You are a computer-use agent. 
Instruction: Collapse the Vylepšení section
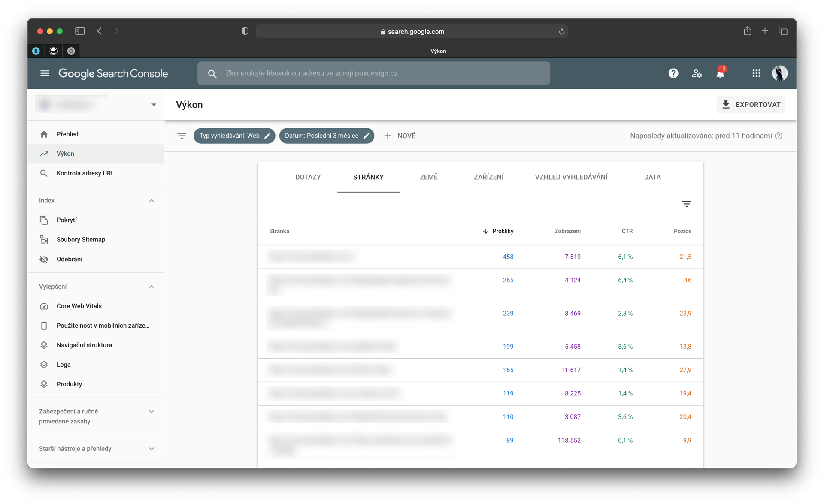pyautogui.click(x=151, y=287)
